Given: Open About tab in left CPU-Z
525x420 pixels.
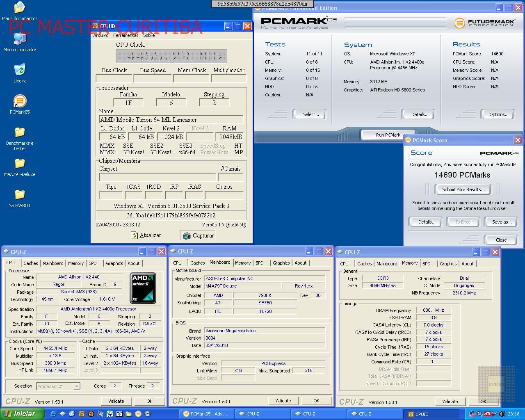Looking at the screenshot, I should pos(134,263).
